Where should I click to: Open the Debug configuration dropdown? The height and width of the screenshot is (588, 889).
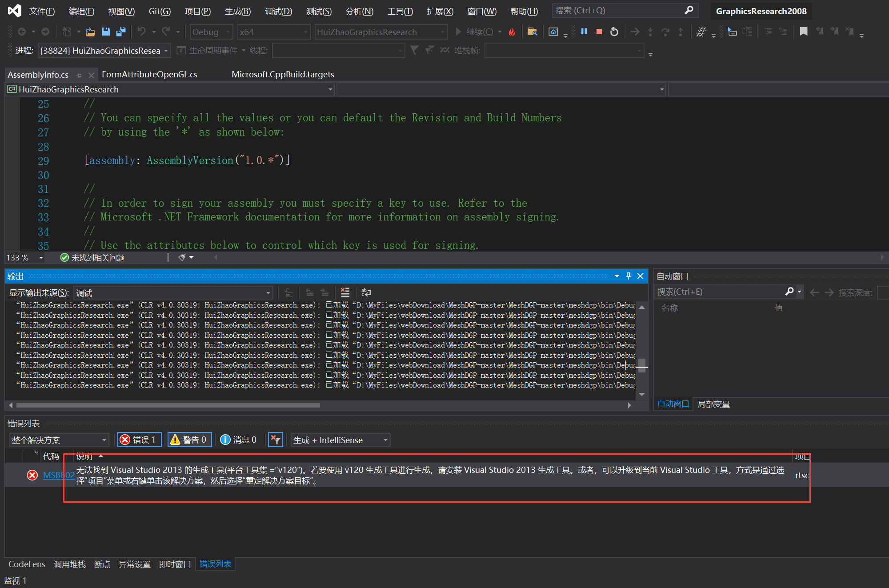point(211,32)
